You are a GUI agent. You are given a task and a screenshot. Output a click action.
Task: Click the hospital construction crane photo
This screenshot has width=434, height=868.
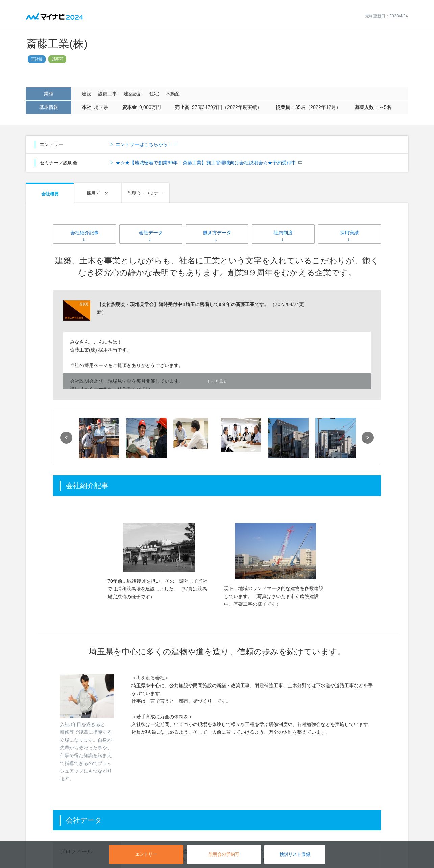click(275, 551)
